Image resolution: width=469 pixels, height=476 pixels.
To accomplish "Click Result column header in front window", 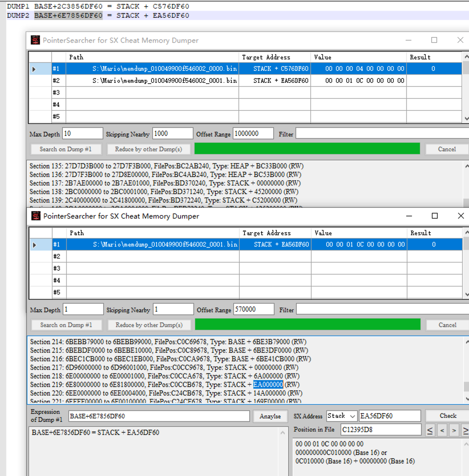I will click(x=434, y=233).
